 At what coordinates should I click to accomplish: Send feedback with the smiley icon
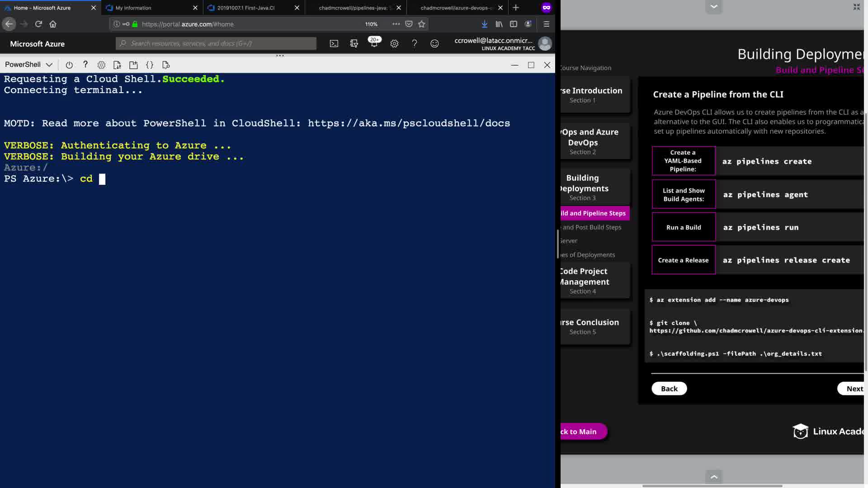coord(434,43)
